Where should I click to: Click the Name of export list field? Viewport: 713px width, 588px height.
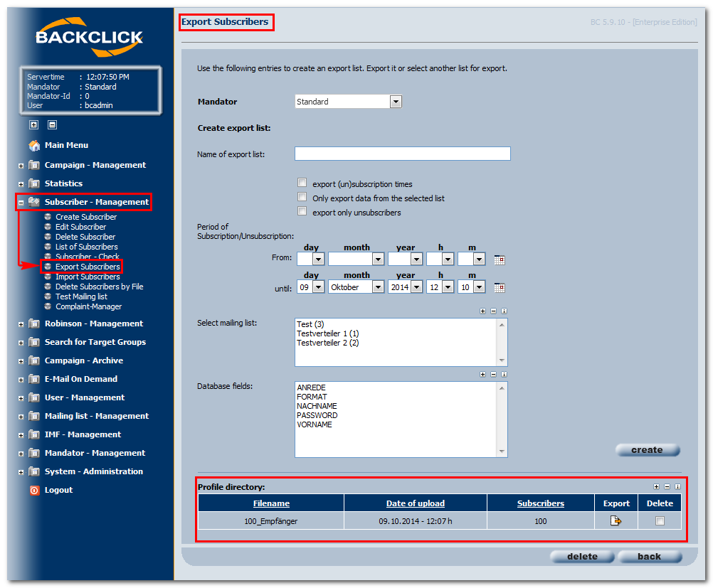pyautogui.click(x=403, y=154)
